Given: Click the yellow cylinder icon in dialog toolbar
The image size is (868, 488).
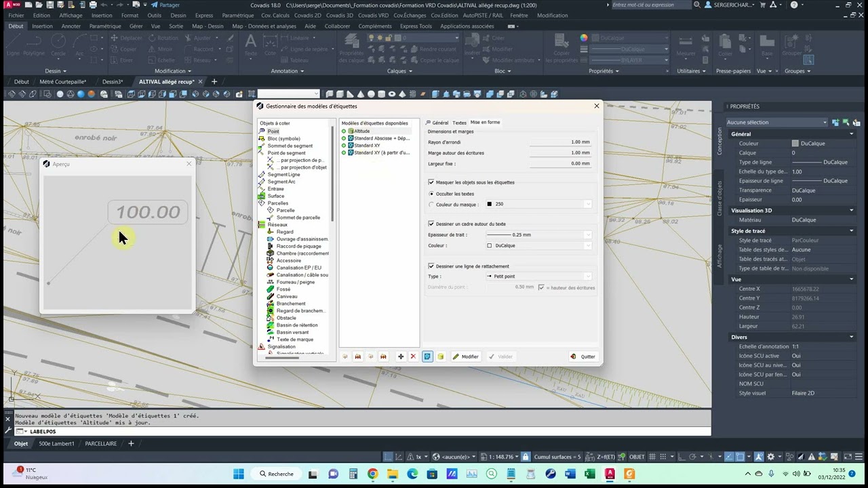Looking at the screenshot, I should pos(440,357).
